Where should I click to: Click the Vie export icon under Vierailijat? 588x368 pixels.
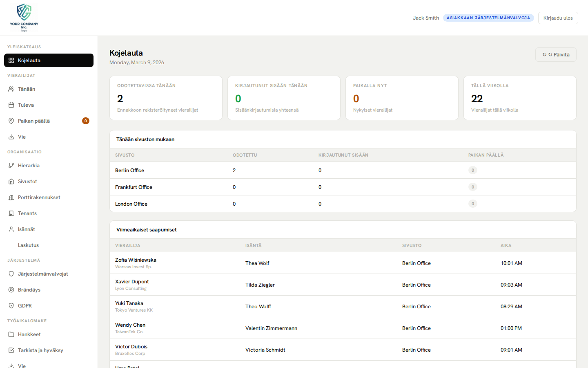point(11,137)
